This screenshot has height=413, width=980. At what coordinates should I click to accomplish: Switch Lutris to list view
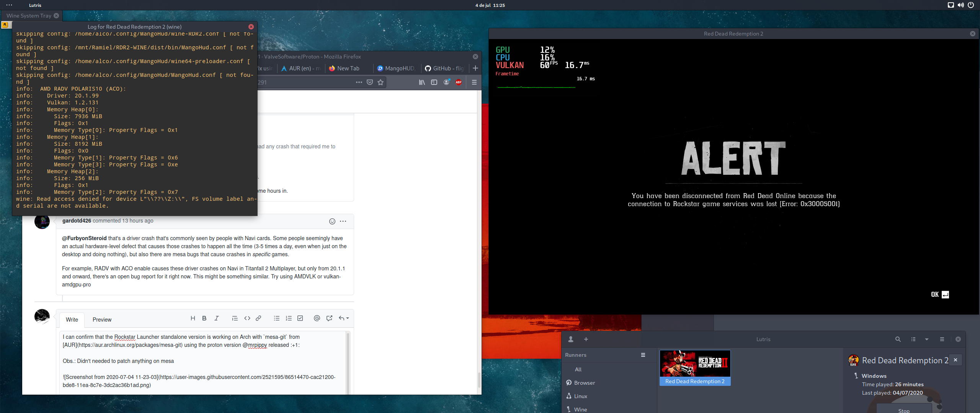coord(913,339)
